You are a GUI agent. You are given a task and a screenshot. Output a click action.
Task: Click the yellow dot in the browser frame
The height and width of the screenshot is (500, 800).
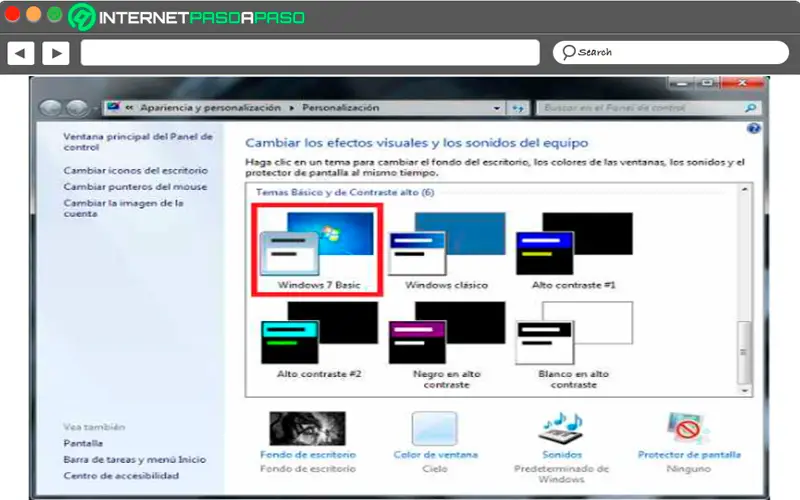coord(34,14)
